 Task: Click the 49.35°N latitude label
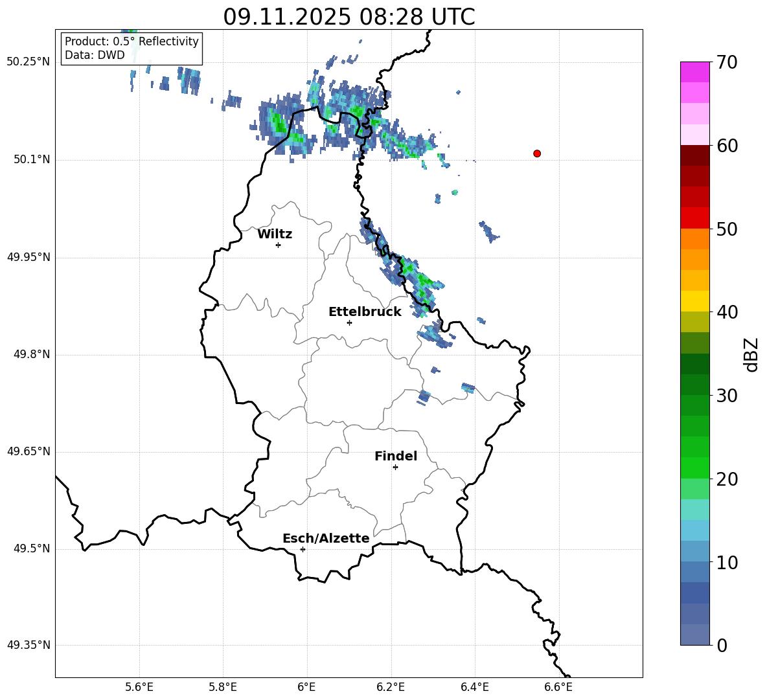click(29, 645)
